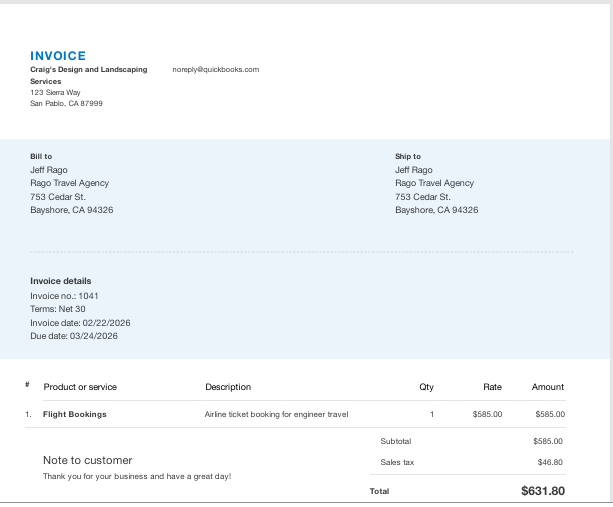Click the Due date 03/24/2026 line
The width and height of the screenshot is (613, 507).
(x=74, y=336)
